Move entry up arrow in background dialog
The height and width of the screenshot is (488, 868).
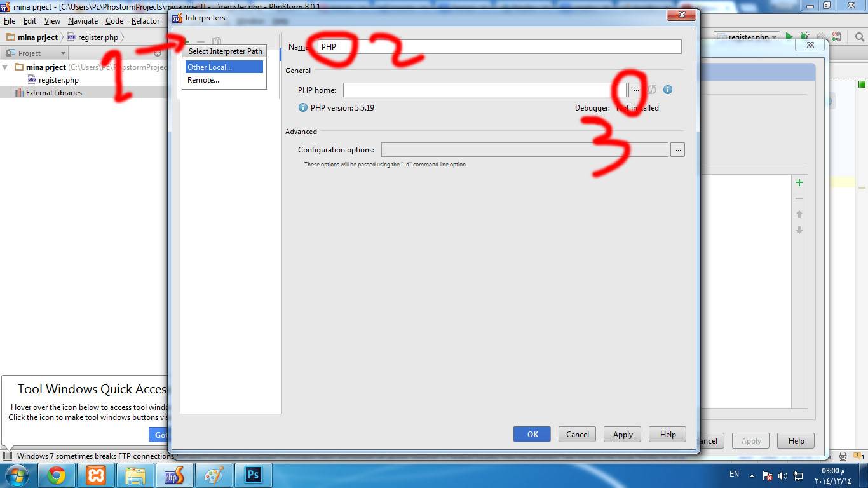799,214
